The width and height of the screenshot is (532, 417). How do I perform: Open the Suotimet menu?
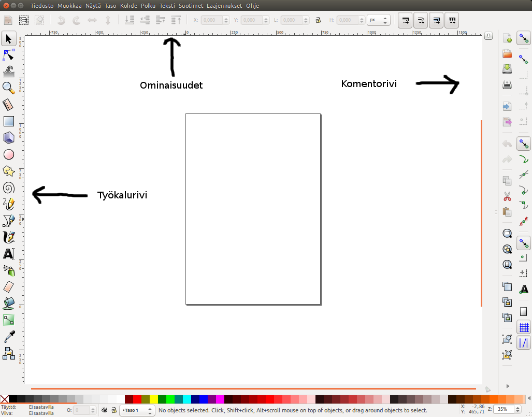point(191,6)
